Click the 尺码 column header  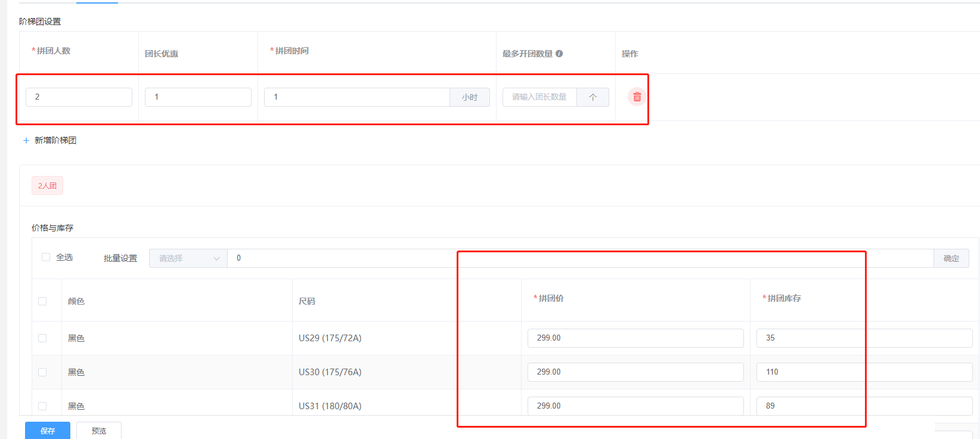click(307, 301)
